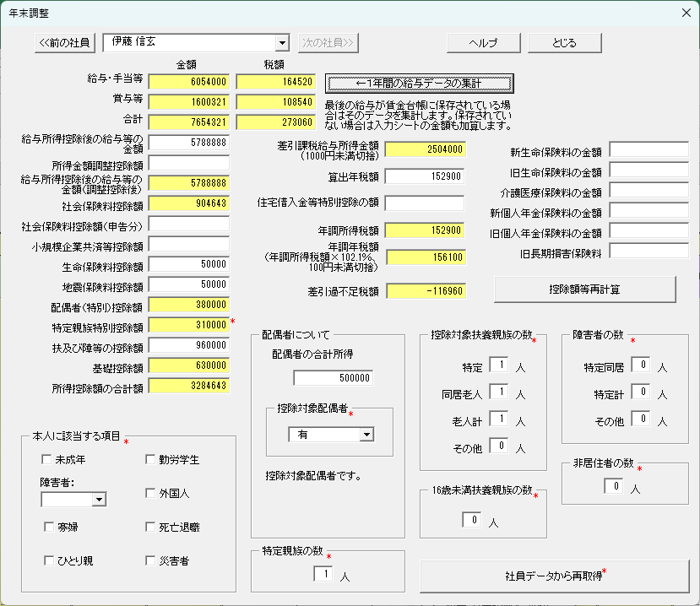
Task: Toggle the ひとり親 checkbox
Action: coord(47,560)
